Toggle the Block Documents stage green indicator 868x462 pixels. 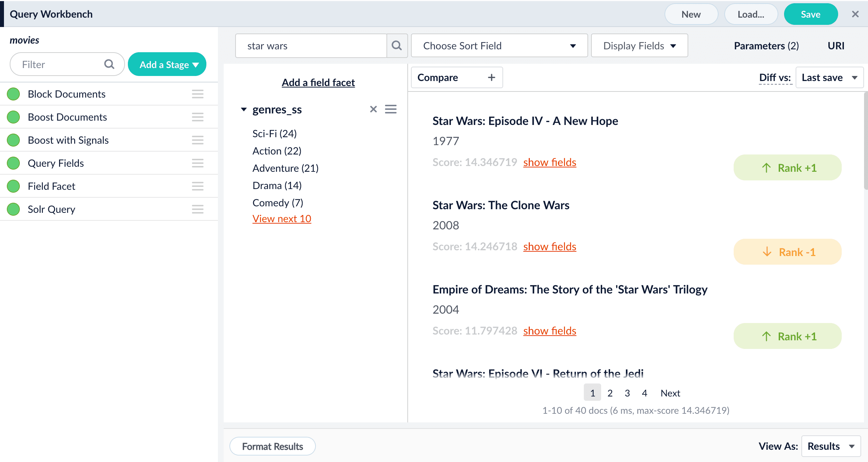14,94
